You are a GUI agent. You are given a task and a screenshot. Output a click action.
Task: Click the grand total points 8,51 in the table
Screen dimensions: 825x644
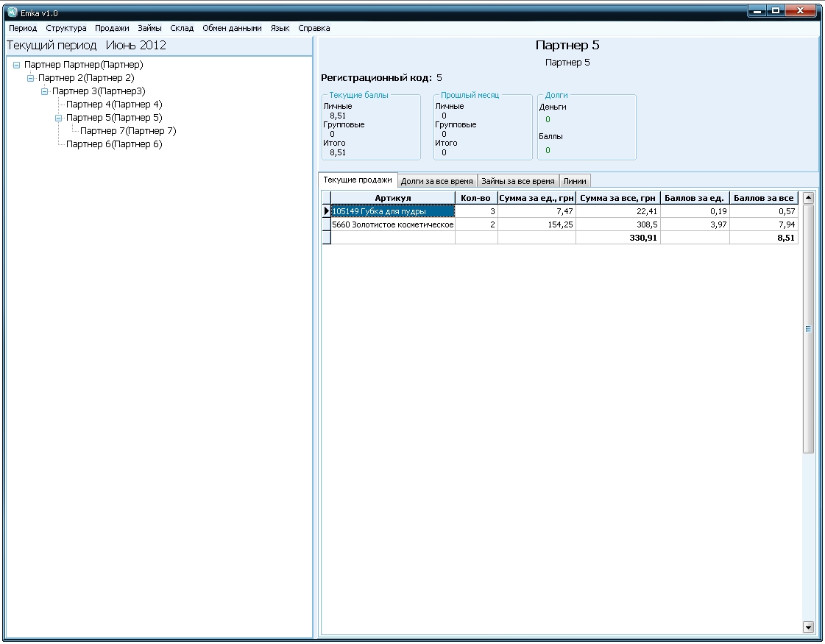pyautogui.click(x=764, y=238)
